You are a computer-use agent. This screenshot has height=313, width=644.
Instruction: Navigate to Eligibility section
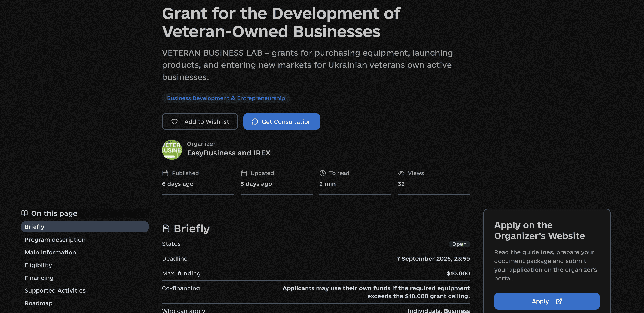pos(38,265)
